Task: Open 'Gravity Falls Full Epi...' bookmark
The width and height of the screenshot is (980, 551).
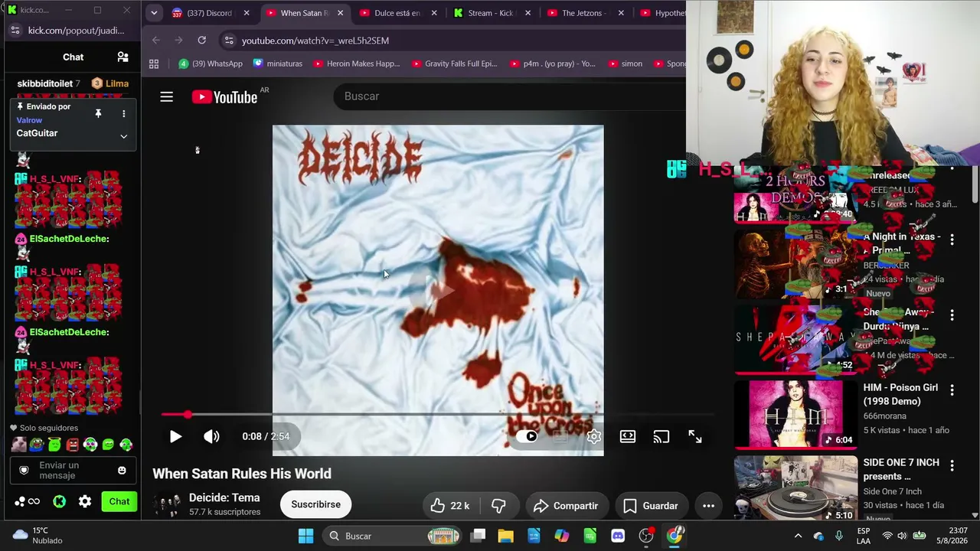Action: pyautogui.click(x=455, y=64)
